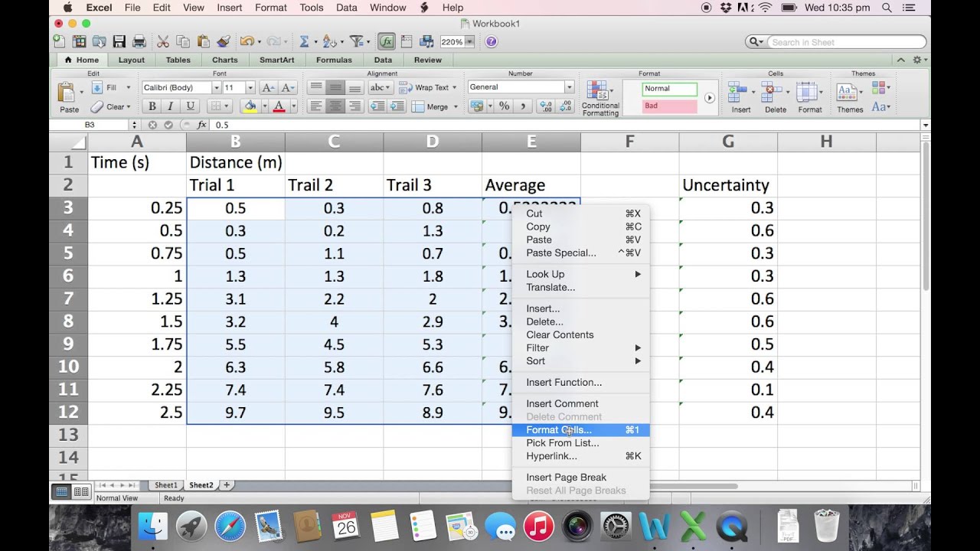Expand the Merge dropdown
Screen dimensions: 980x551
coord(456,106)
